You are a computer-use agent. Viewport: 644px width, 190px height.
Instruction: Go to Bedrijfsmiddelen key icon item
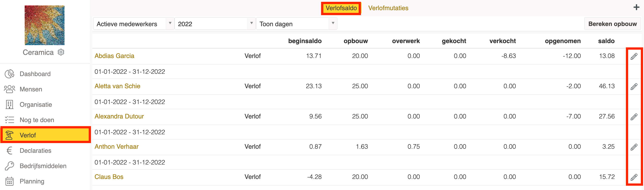coord(43,166)
